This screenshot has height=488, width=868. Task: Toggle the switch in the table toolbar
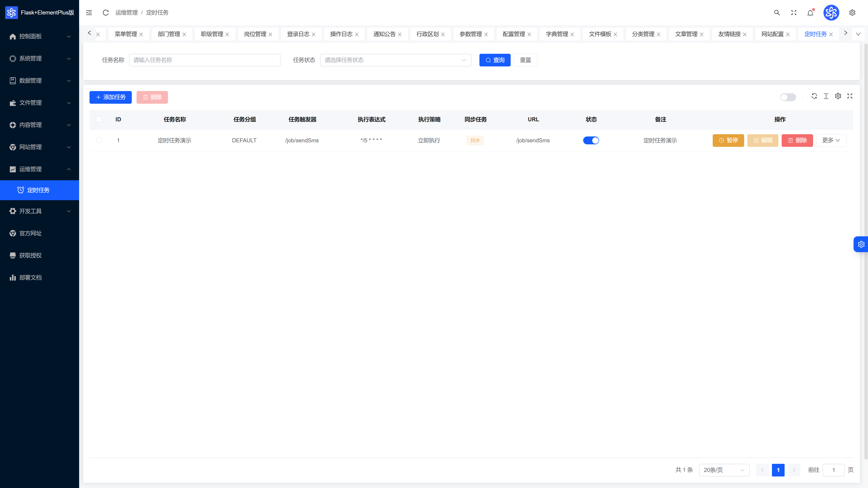click(x=788, y=97)
